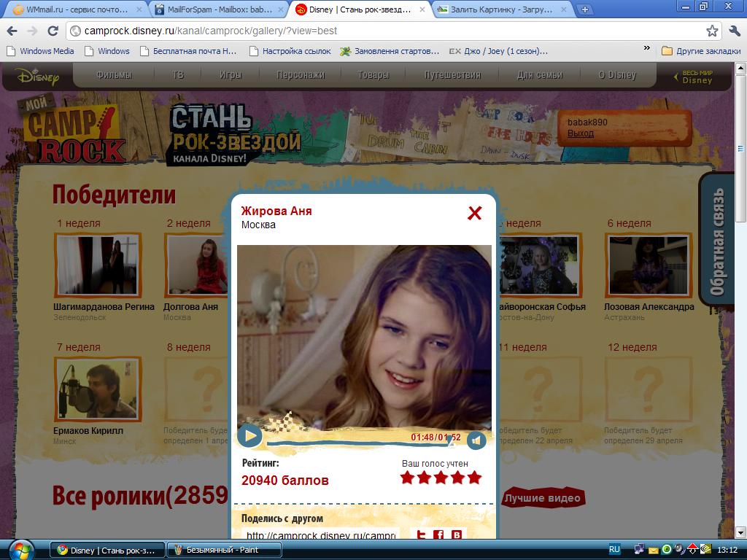Screen dimensions: 747x560
Task: Log out via the Выход link
Action: (x=580, y=133)
